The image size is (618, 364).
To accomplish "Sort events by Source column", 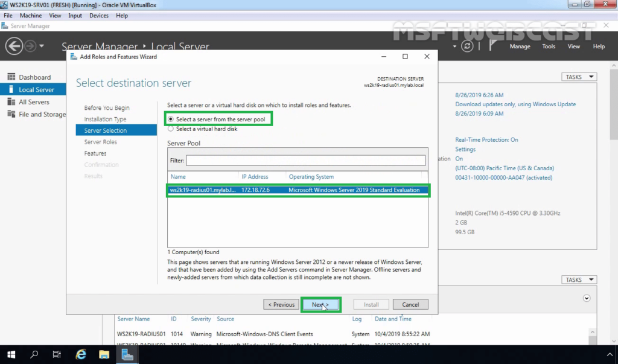I will coord(225,319).
